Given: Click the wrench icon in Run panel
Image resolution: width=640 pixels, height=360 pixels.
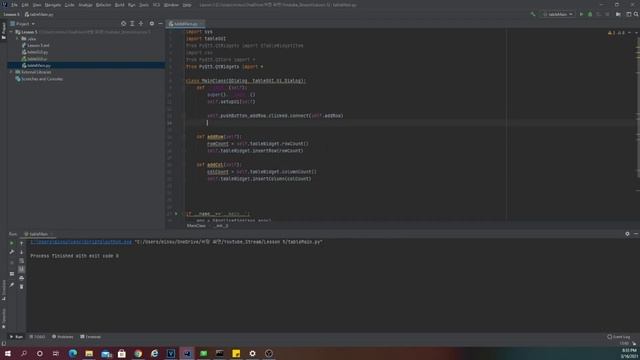Looking at the screenshot, I should click(x=12, y=252).
